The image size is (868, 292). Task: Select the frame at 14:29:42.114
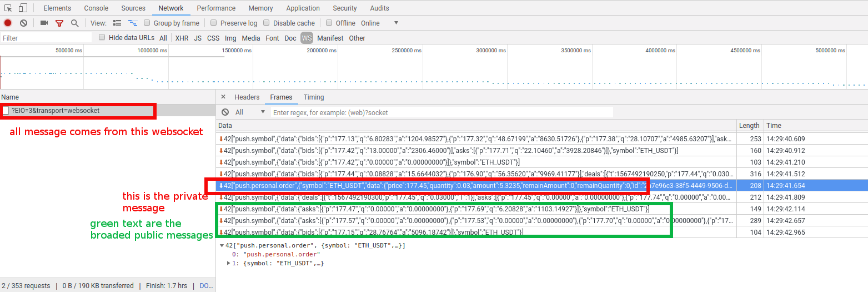pyautogui.click(x=541, y=209)
